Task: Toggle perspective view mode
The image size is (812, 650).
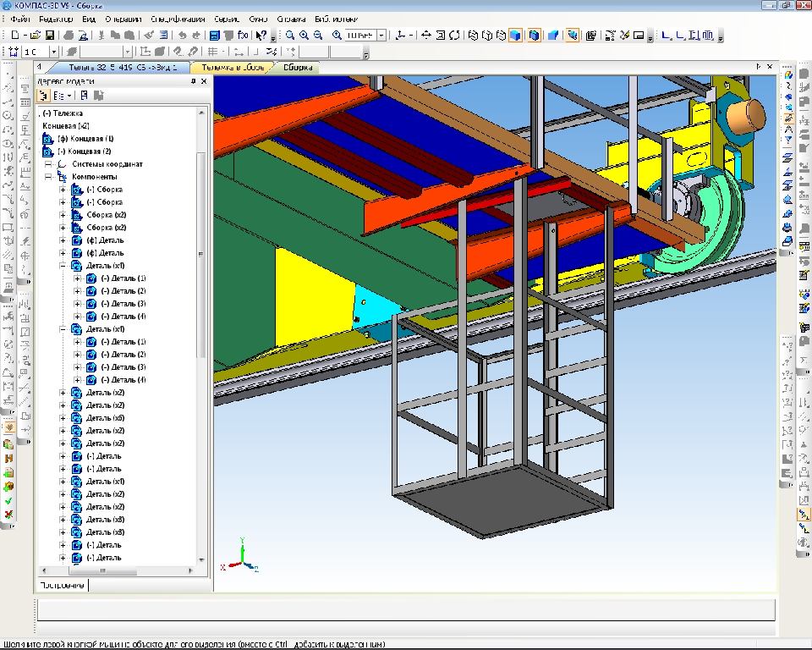Action: click(x=553, y=36)
